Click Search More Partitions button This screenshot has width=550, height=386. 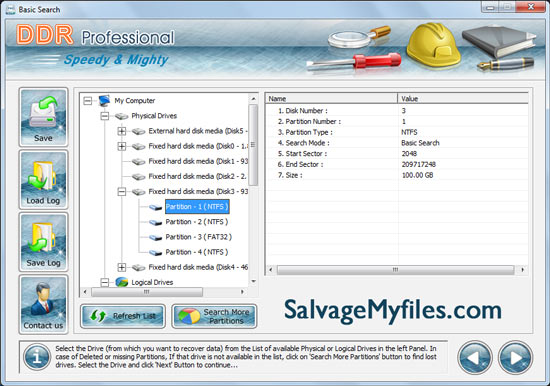214,316
